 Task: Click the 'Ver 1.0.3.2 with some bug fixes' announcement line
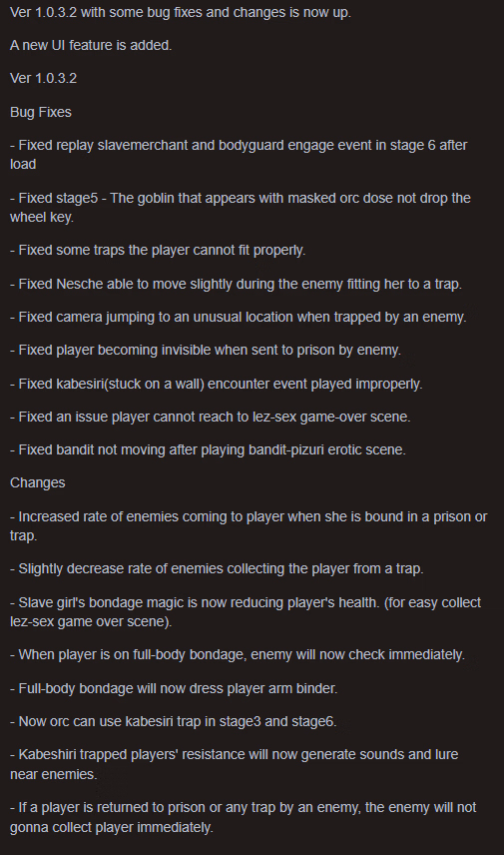coord(181,12)
